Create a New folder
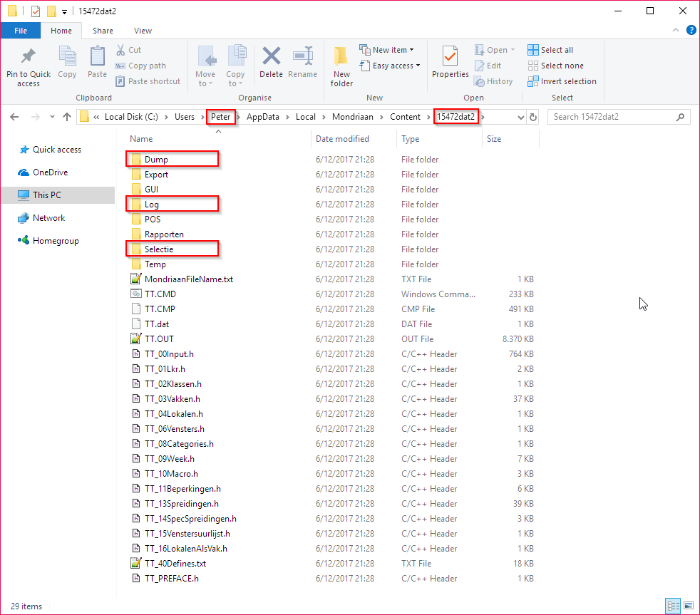Viewport: 700px width, 615px height. tap(341, 66)
